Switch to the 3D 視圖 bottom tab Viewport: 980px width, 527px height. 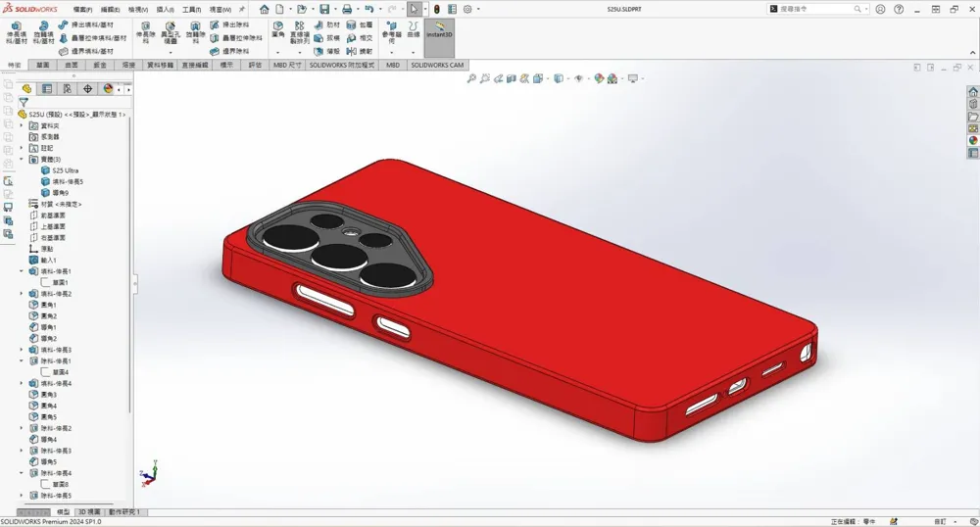(89, 512)
